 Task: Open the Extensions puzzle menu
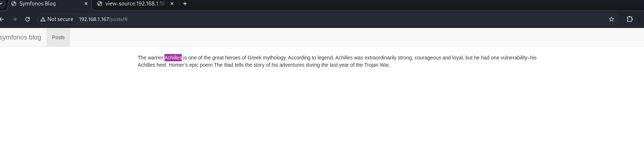tap(630, 19)
